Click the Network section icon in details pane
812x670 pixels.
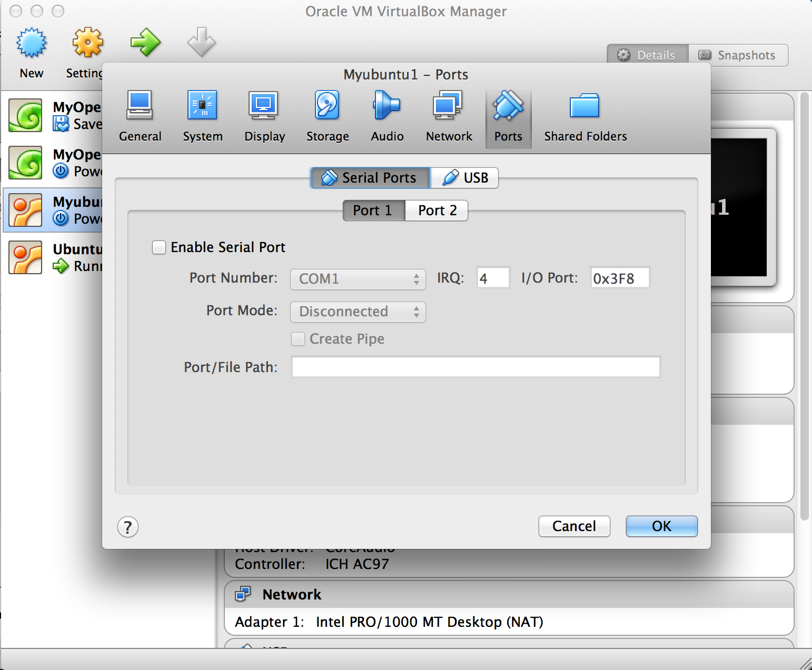tap(243, 594)
